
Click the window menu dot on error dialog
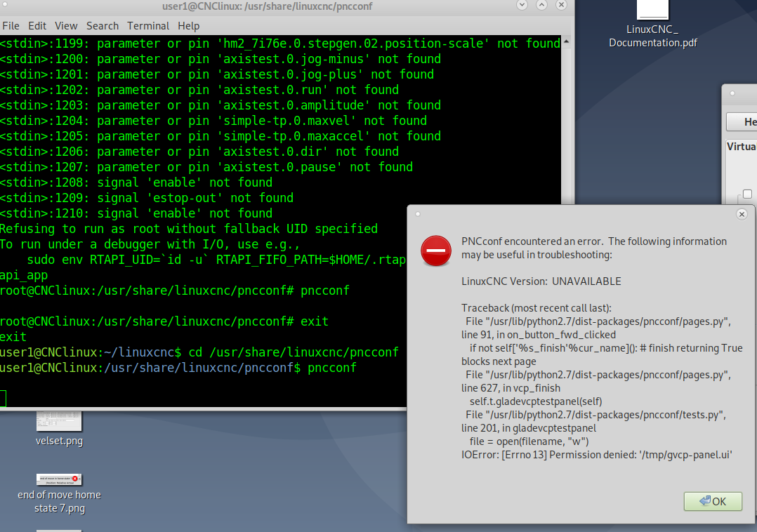(x=418, y=214)
